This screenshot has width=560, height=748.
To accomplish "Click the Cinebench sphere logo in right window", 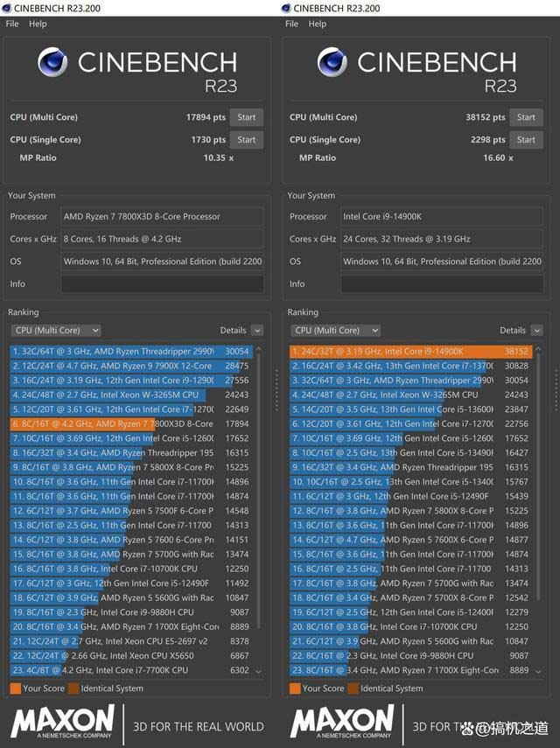I will tap(332, 63).
